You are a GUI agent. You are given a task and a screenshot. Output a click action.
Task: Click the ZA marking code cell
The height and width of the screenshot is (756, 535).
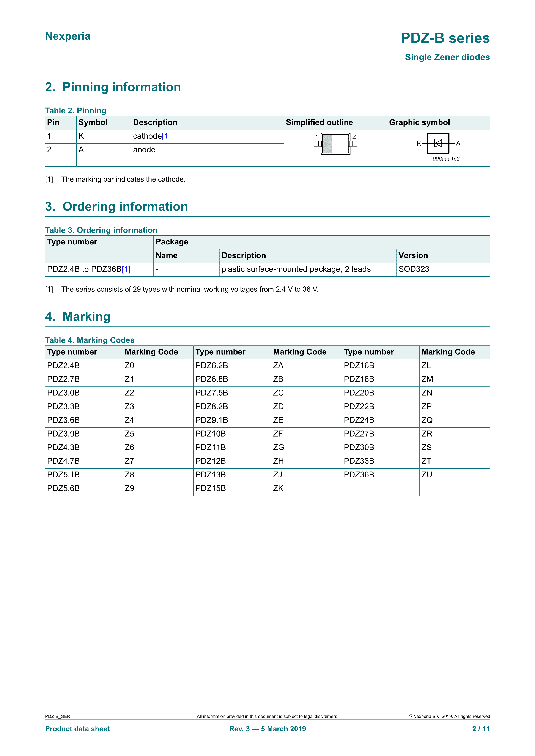[278, 365]
